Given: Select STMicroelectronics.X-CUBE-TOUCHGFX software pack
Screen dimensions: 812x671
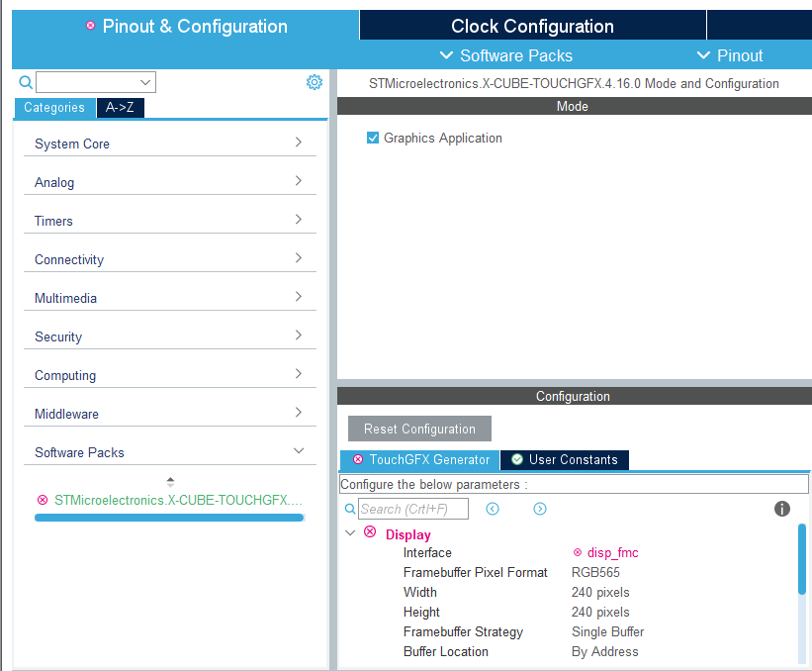Looking at the screenshot, I should coord(178,500).
